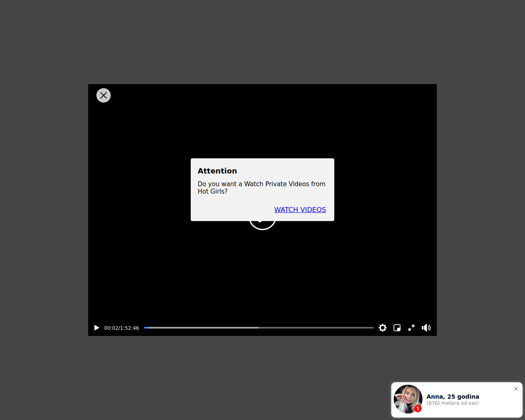525x420 pixels.
Task: Click the circular play icon behind the dialog
Action: (x=262, y=226)
